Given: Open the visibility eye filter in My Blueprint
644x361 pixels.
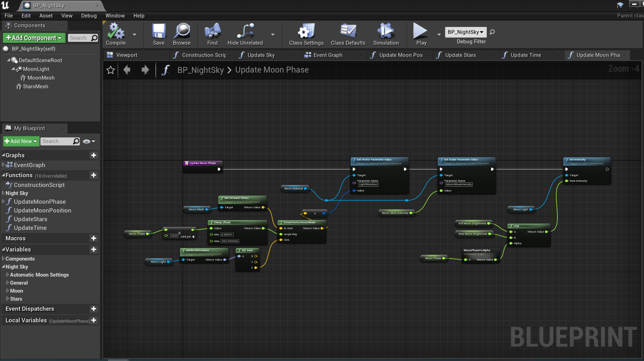Looking at the screenshot, I should pos(86,141).
